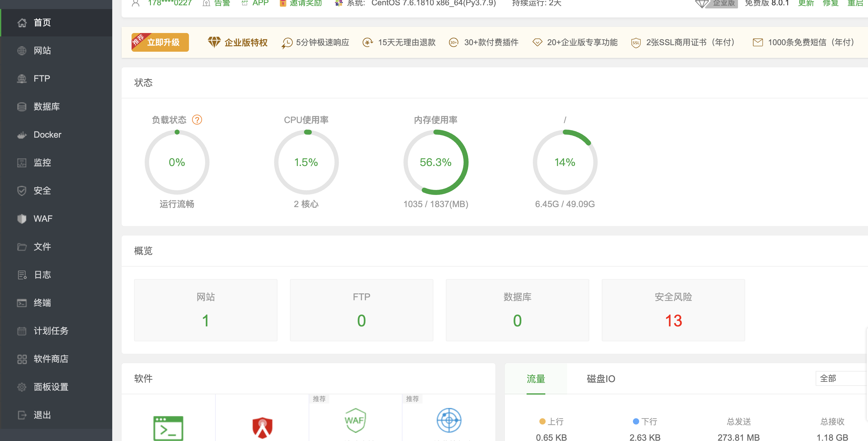This screenshot has width=868, height=441.
Task: Open the 计划任务 menu item
Action: [51, 331]
